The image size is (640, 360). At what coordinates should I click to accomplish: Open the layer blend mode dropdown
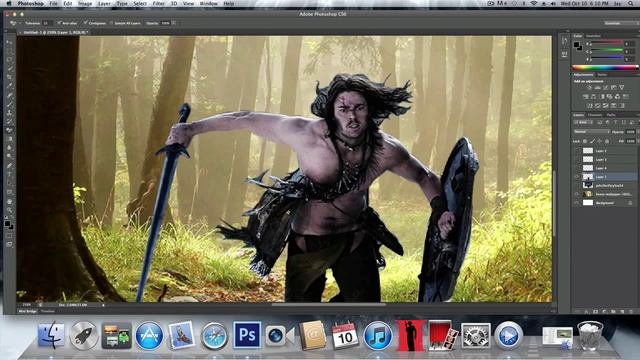click(591, 132)
